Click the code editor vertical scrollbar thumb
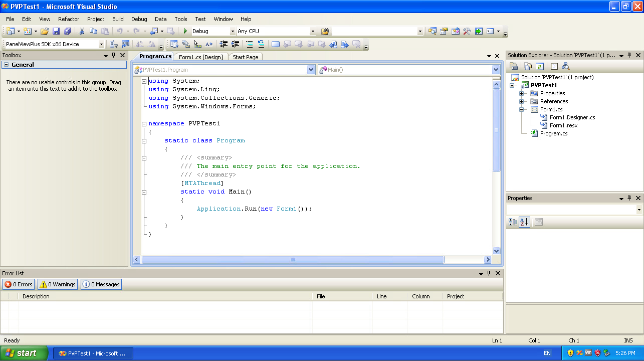Image resolution: width=644 pixels, height=361 pixels. pos(497,130)
